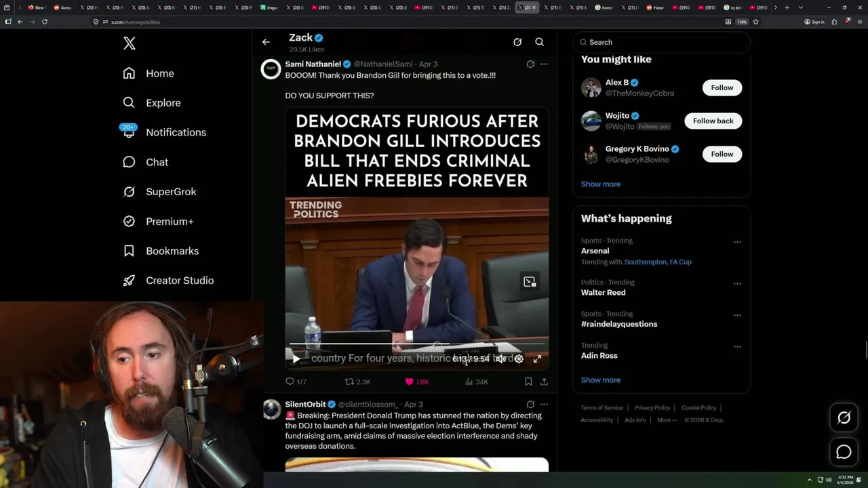
Task: Open video settings gear
Action: [519, 359]
